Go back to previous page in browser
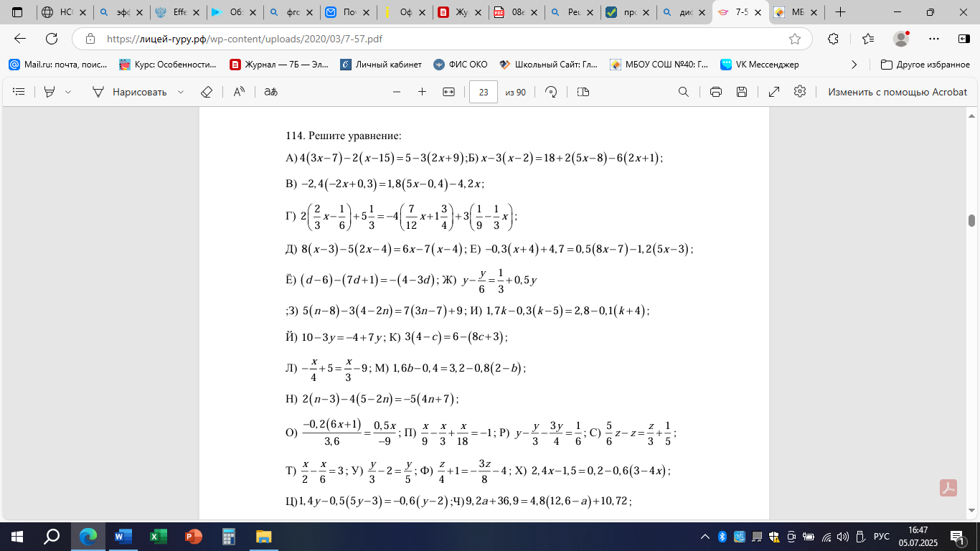The image size is (980, 551). tap(20, 39)
